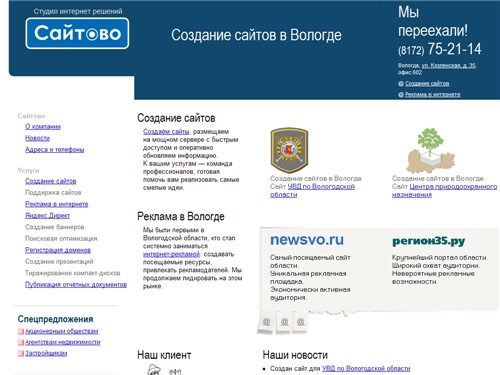Click the Наш клиент heading
The image size is (500, 375).
pyautogui.click(x=164, y=355)
